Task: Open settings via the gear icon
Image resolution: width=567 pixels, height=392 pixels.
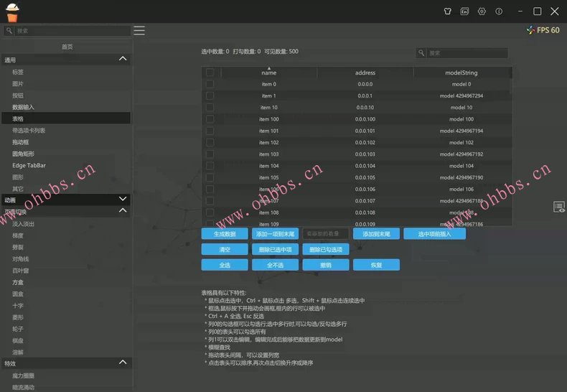Action: 482,11
